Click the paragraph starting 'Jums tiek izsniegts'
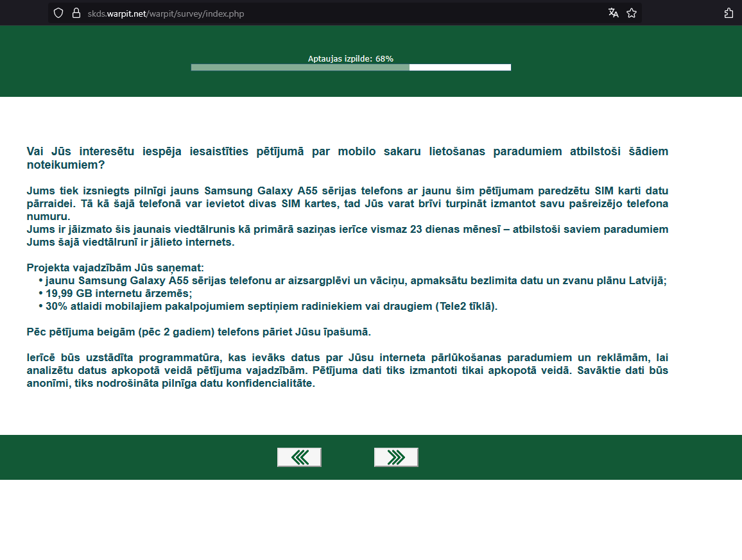 click(x=347, y=203)
